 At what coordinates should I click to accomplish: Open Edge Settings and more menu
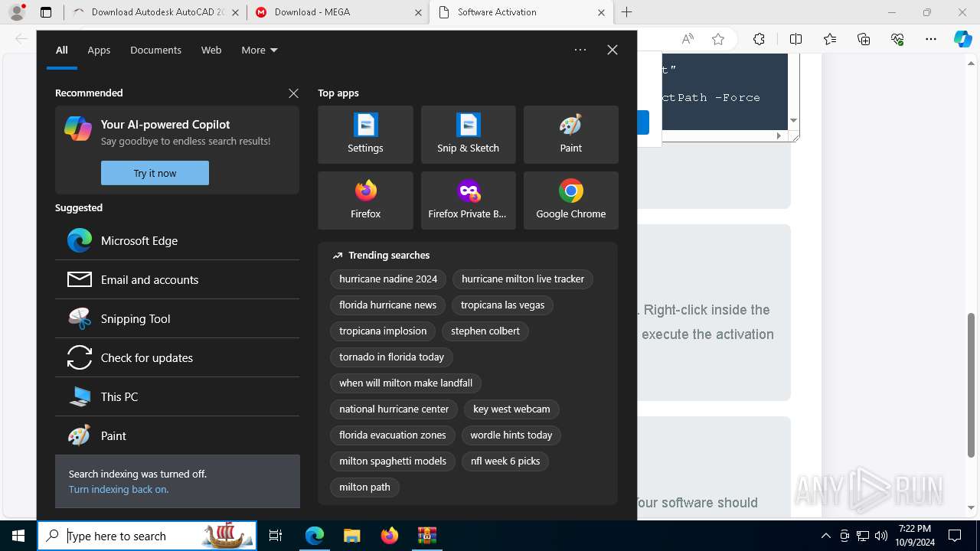coord(931,39)
